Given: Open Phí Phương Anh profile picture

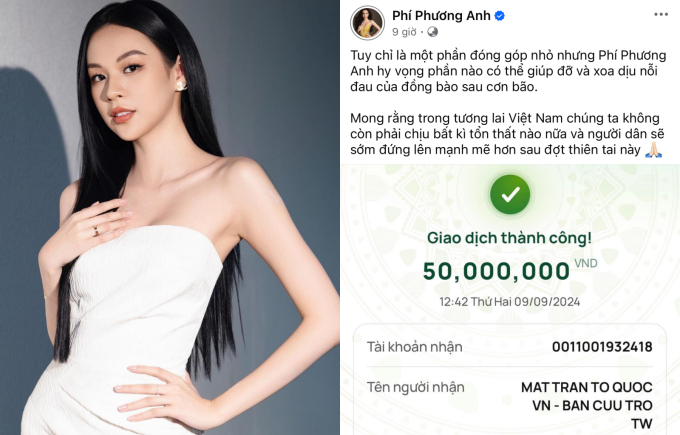Looking at the screenshot, I should pyautogui.click(x=367, y=23).
